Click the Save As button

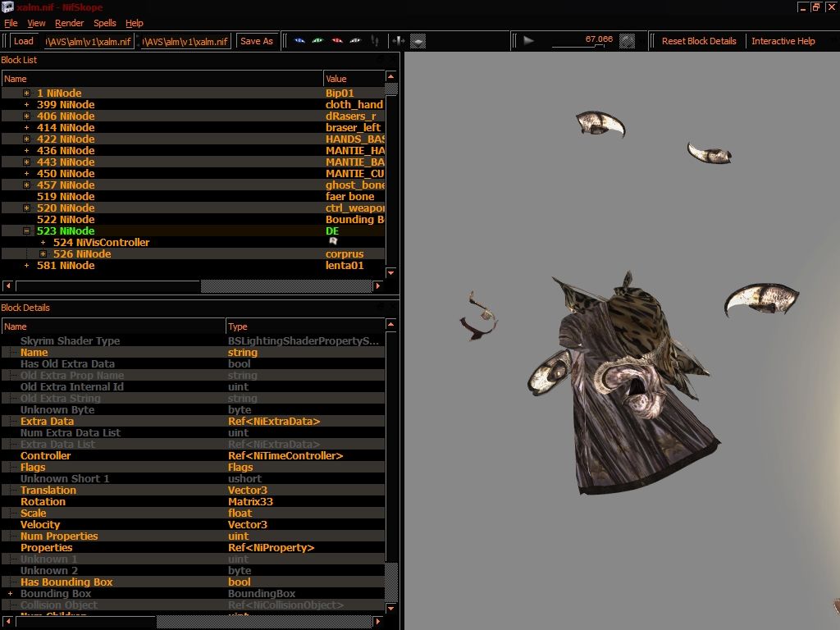(x=257, y=41)
